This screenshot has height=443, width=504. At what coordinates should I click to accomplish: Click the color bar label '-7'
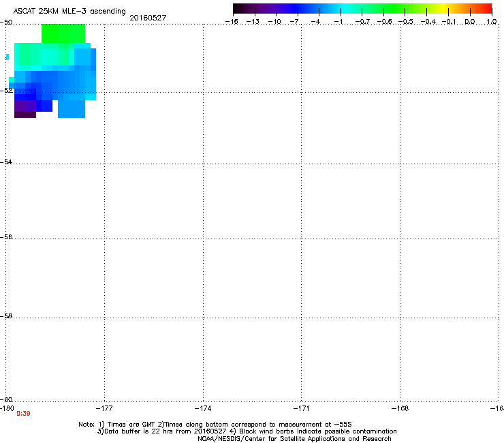click(x=295, y=22)
